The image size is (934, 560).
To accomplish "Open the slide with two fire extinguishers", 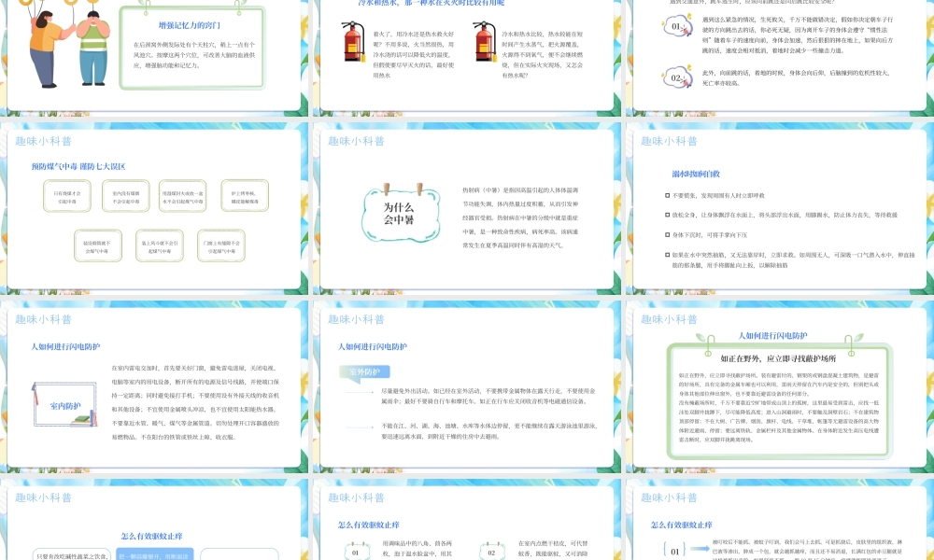I will pyautogui.click(x=467, y=58).
